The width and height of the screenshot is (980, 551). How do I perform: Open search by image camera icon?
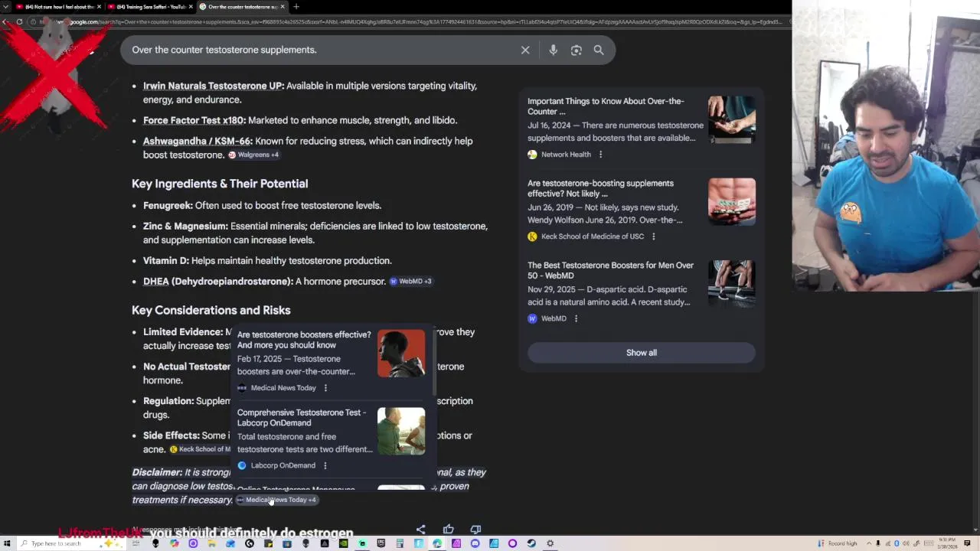576,50
